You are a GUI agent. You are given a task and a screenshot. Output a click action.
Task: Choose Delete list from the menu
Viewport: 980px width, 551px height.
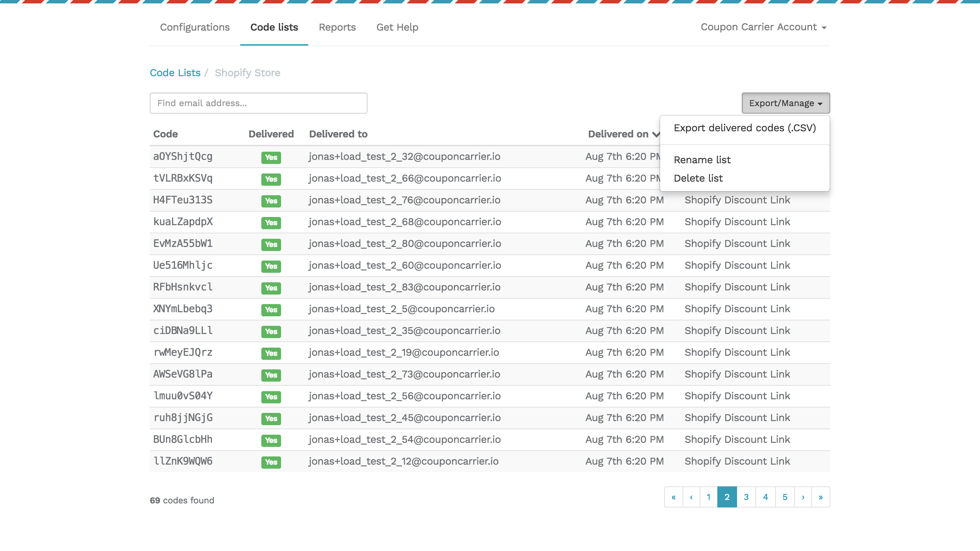tap(698, 178)
